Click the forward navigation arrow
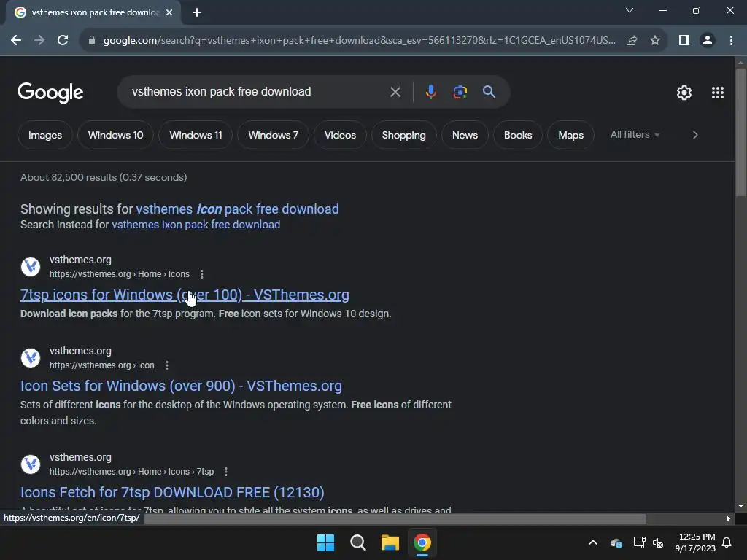Screen dimensions: 747x560 39,41
